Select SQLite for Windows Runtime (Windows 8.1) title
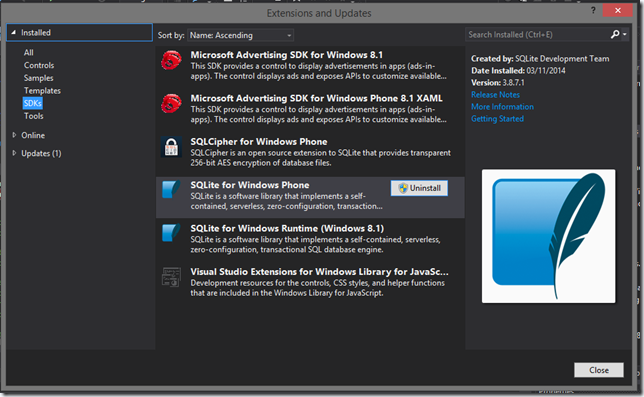Screen dimensions: 644x397 [x=287, y=228]
